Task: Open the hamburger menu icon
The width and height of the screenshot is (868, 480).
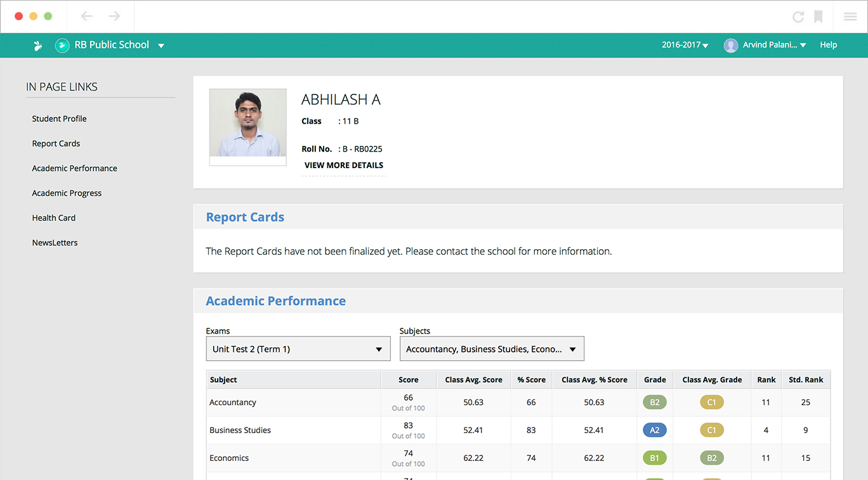Action: coord(850,17)
